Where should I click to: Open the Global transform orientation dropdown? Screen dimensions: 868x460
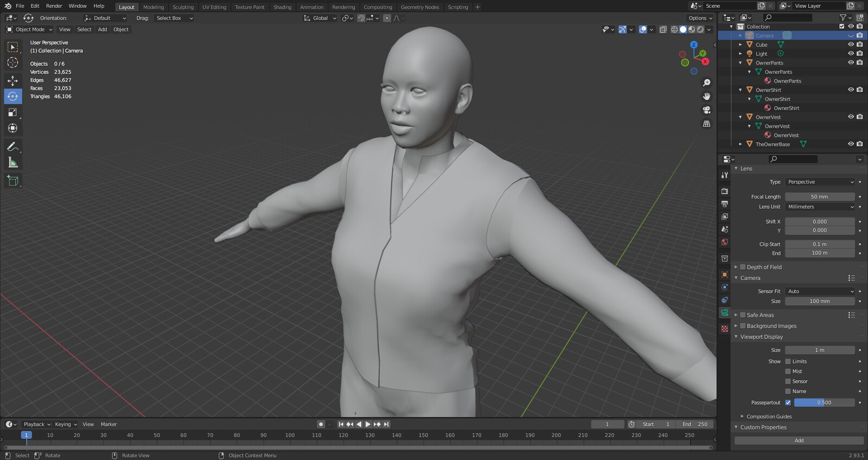[320, 18]
